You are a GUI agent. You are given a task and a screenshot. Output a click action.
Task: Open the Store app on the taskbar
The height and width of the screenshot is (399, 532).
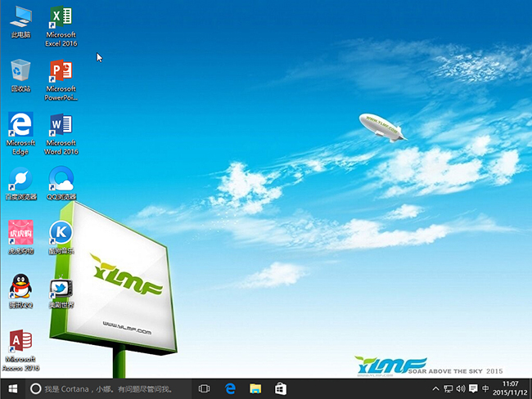coord(280,388)
